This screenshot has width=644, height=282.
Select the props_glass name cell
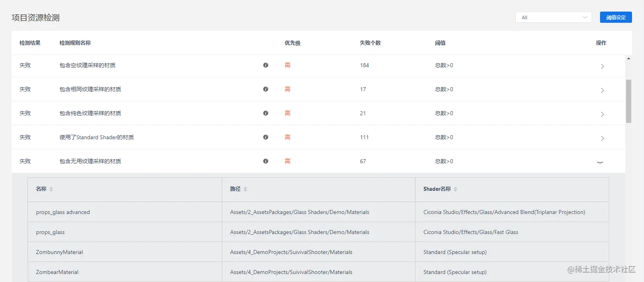[x=125, y=232]
